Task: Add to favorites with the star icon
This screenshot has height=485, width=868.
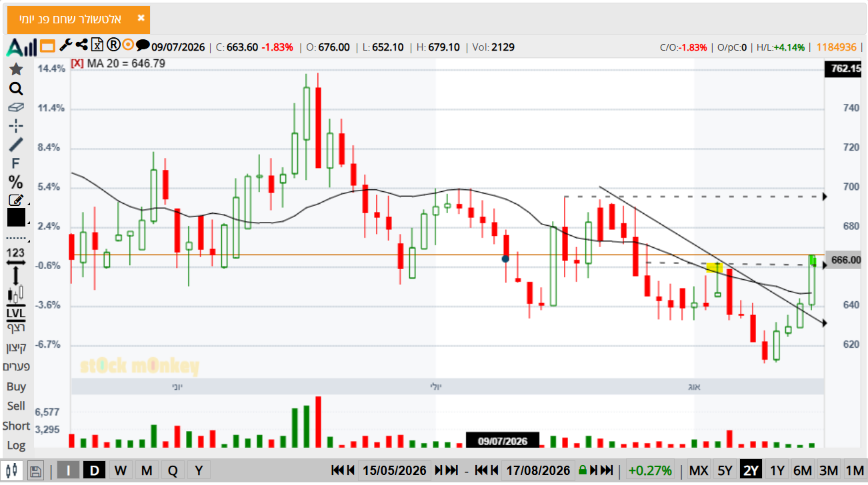Action: point(16,69)
